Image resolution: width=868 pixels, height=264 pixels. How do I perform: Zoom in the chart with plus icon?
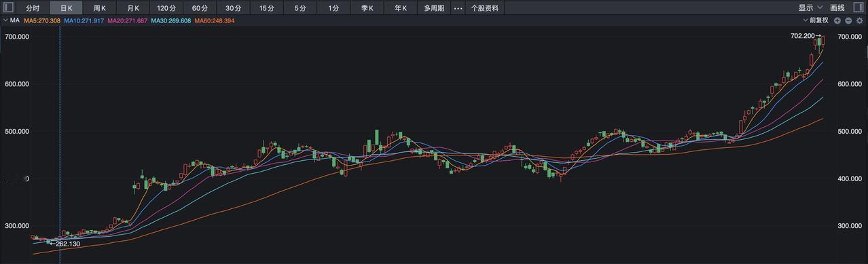[x=837, y=21]
